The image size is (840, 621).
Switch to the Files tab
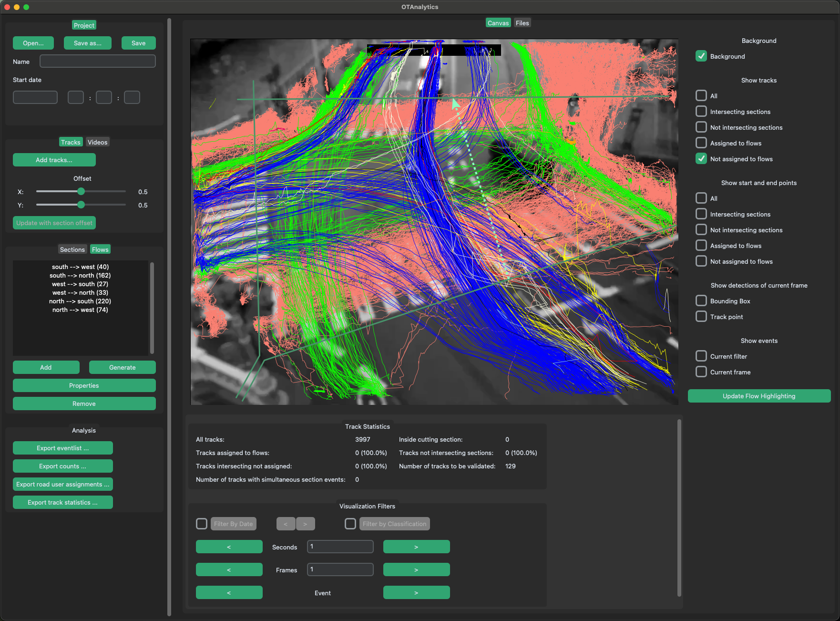point(522,23)
